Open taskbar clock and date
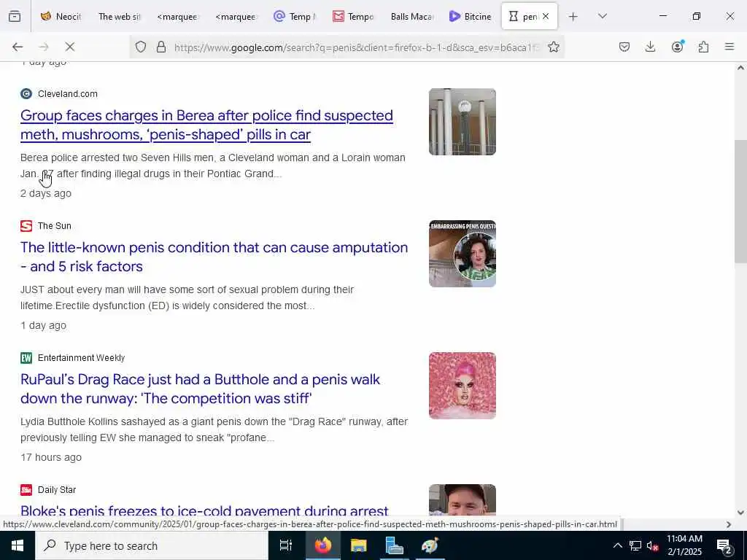 coord(684,545)
